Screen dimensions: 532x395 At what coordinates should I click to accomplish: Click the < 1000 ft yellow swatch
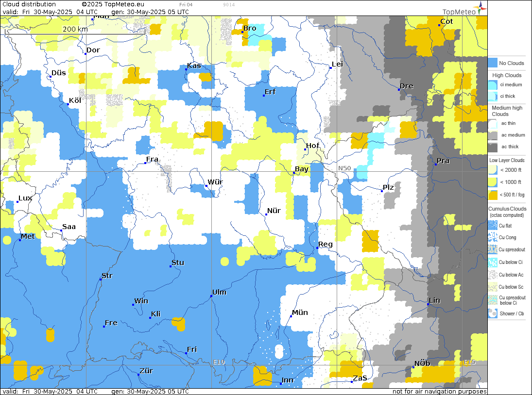pos(493,182)
